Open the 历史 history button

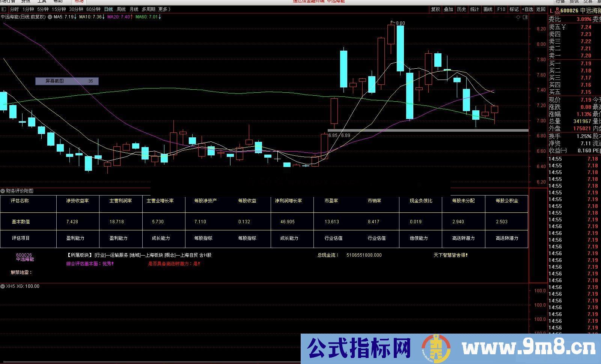462,9
